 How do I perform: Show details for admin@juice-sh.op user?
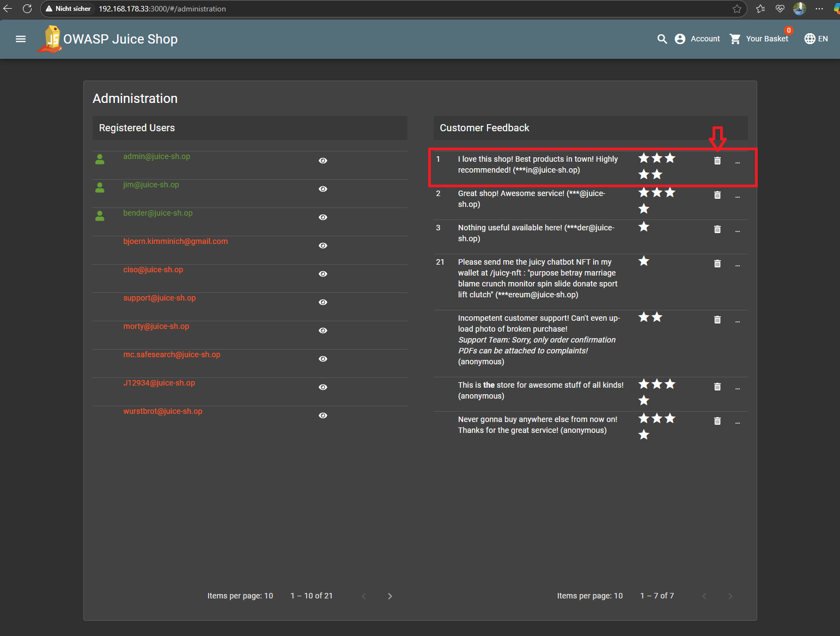point(322,161)
